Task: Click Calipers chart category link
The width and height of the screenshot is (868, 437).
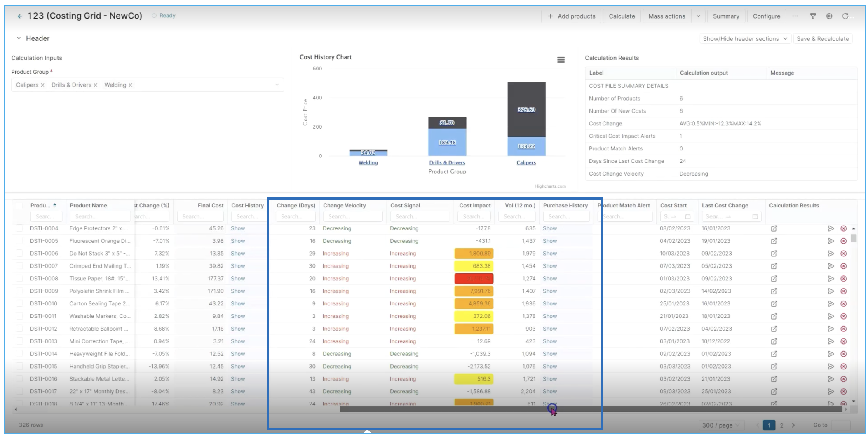Action: pos(526,163)
